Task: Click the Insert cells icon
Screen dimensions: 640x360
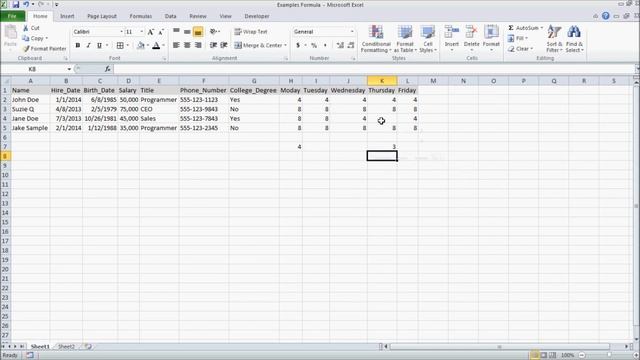Action: point(451,32)
